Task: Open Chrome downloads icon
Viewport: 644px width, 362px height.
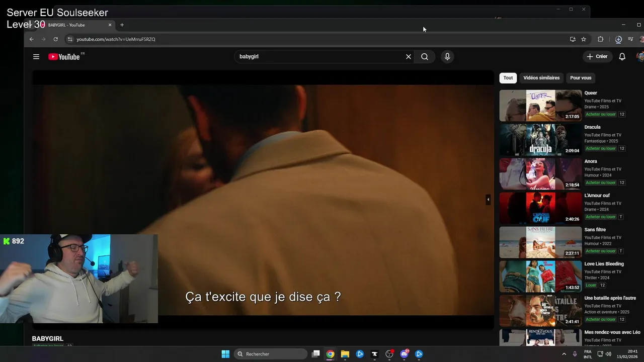Action: [618, 39]
